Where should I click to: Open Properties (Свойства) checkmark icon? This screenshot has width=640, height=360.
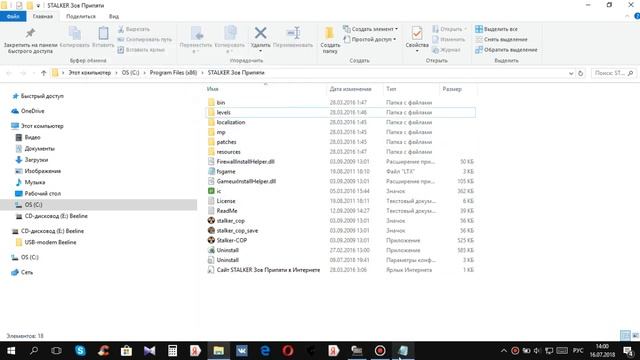[417, 33]
